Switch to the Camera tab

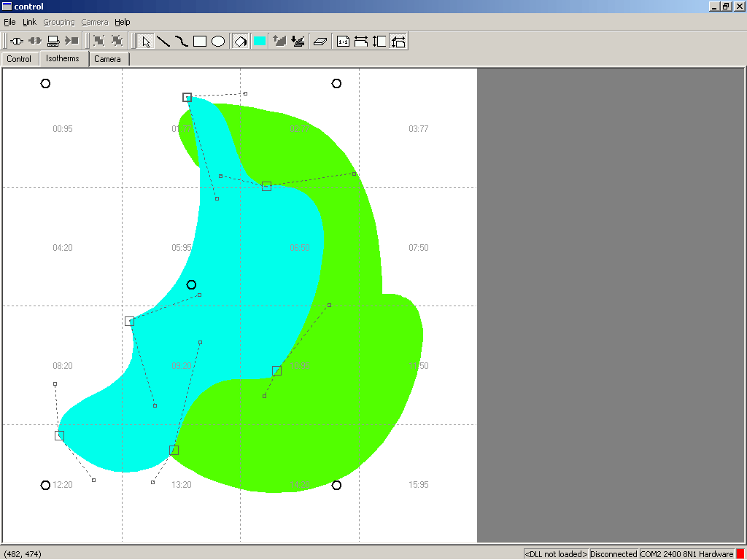[x=107, y=59]
